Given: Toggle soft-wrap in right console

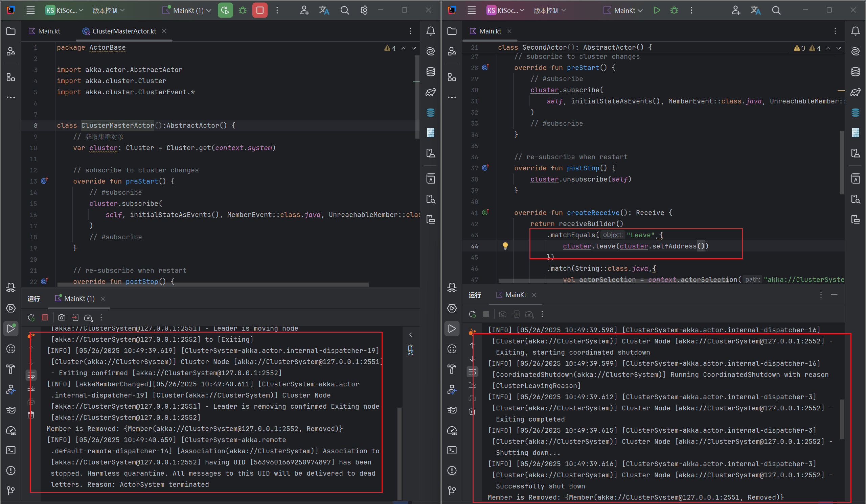Looking at the screenshot, I should tap(472, 371).
